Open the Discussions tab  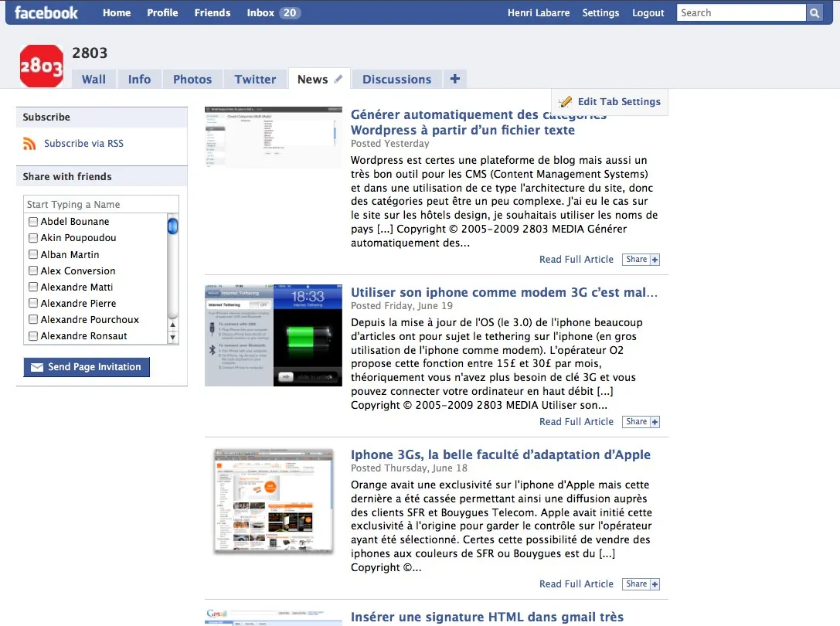(x=396, y=80)
